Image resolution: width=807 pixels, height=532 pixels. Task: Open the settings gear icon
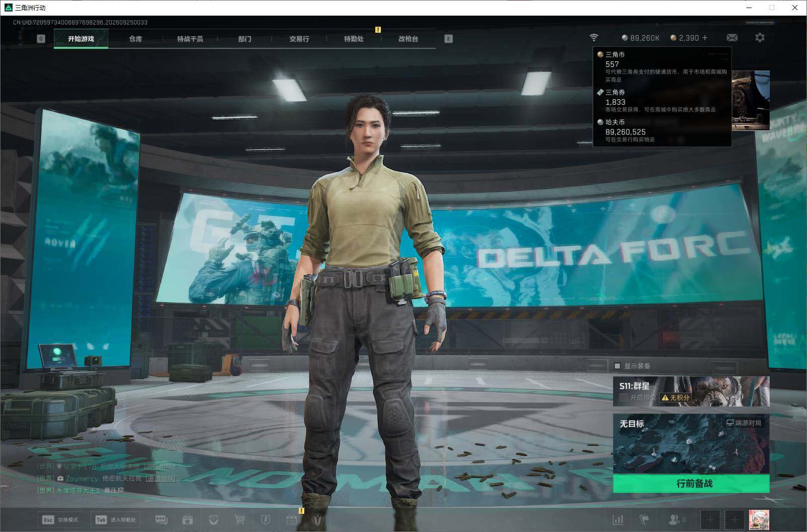point(760,38)
